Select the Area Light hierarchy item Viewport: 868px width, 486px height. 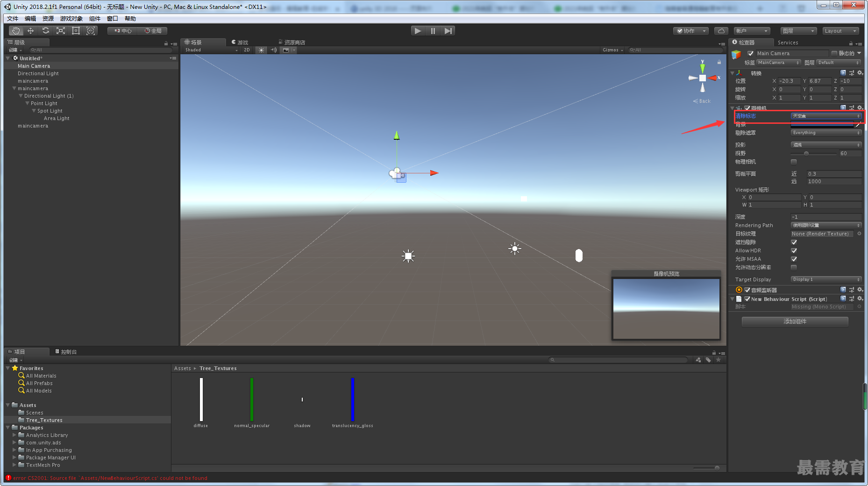57,118
